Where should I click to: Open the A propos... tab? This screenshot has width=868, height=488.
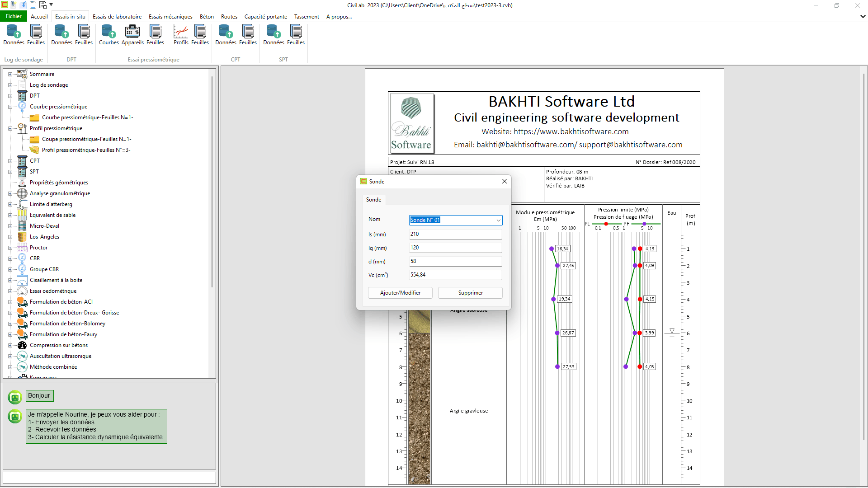(x=339, y=17)
